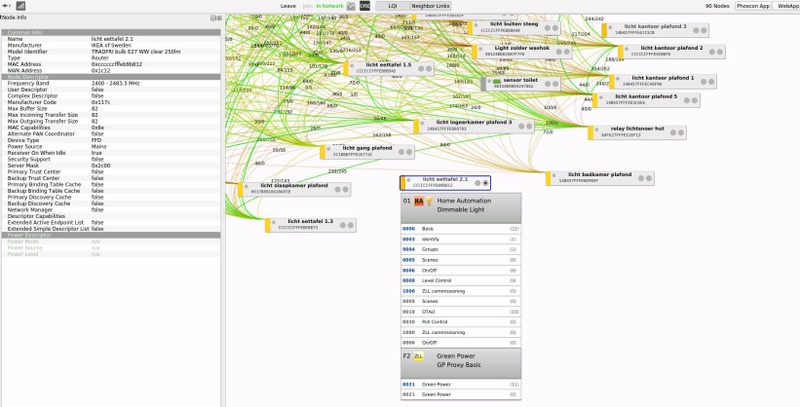The image size is (800, 407).
Task: Open the signal chart icon in toolbar
Action: [x=21, y=6]
